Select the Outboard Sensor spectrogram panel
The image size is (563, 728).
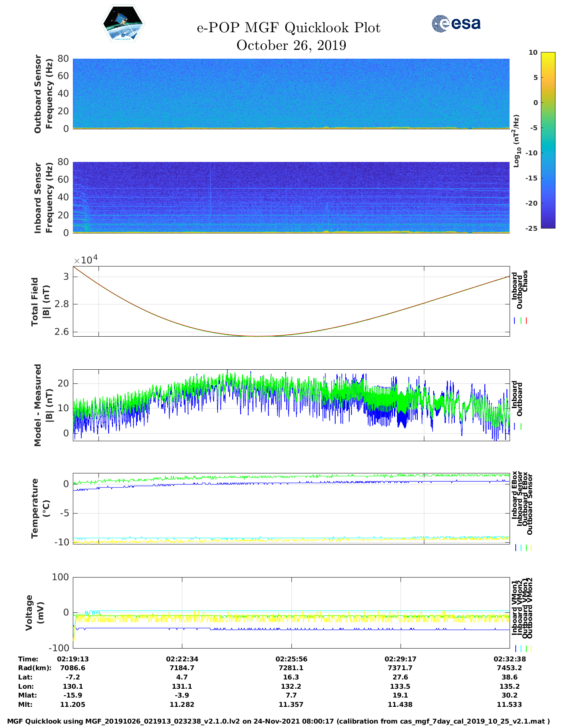[291, 93]
